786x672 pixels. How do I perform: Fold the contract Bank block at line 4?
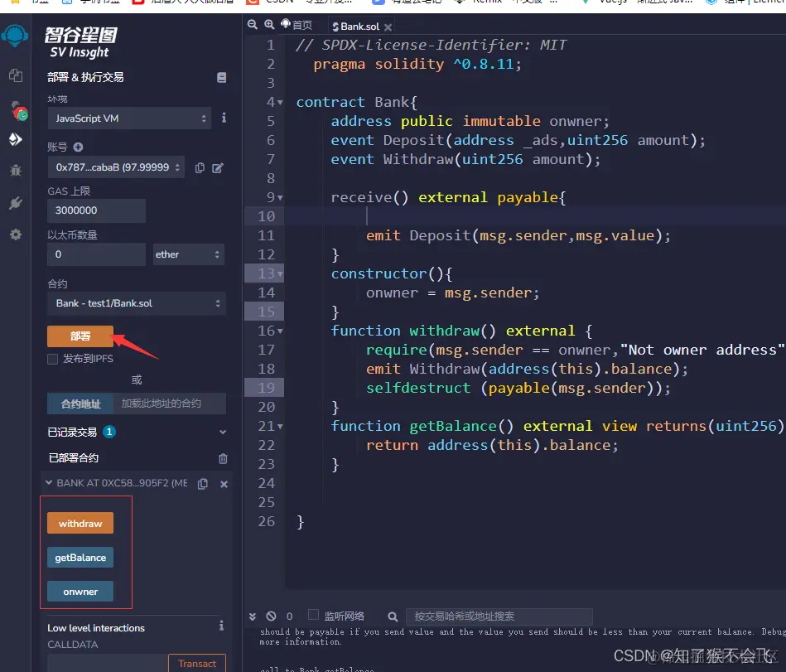280,103
